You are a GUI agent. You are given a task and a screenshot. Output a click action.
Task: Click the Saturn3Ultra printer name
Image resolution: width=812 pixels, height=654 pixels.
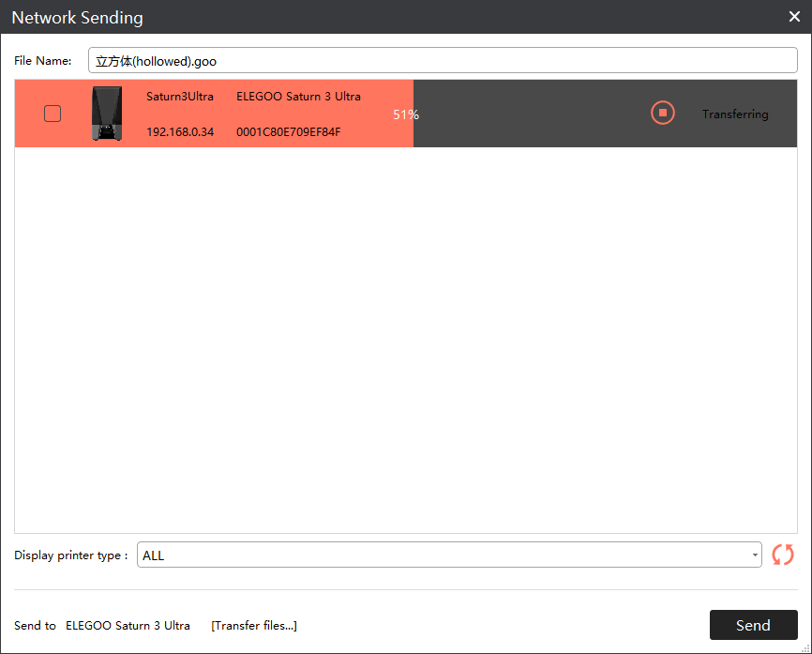(180, 97)
